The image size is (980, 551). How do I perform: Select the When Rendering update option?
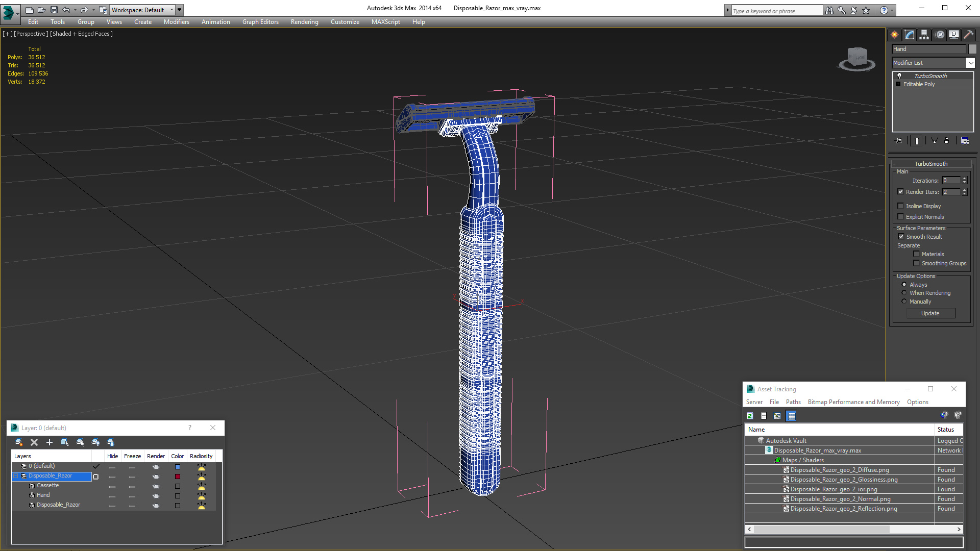pos(904,293)
